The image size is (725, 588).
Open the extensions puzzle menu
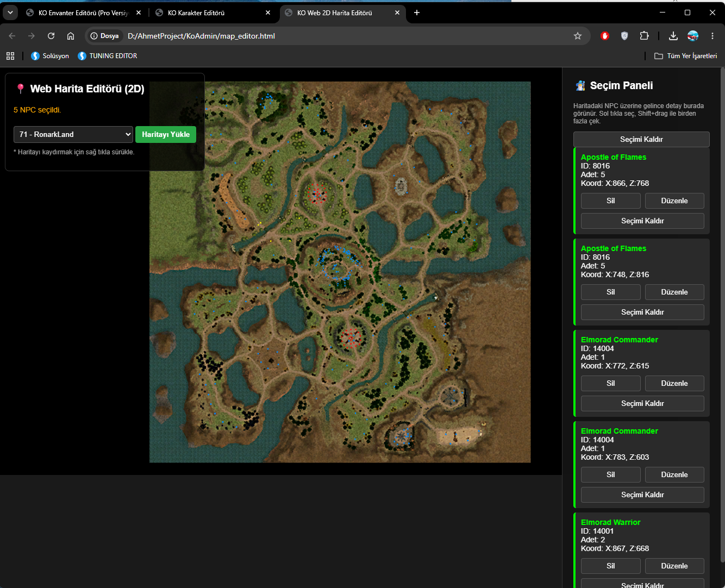coord(644,36)
